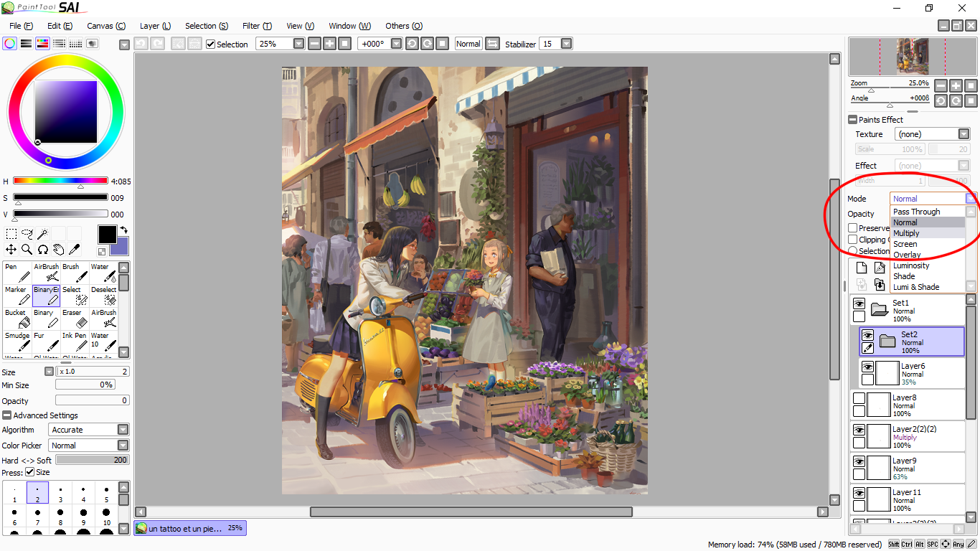The image size is (980, 551).
Task: Hide the Layer6 layer via eye icon
Action: click(x=867, y=367)
